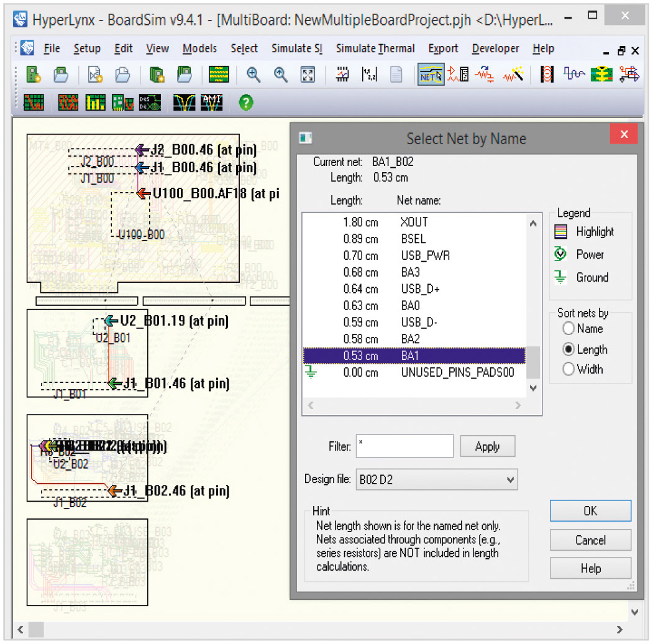Select the XOUT net row

[x=414, y=222]
